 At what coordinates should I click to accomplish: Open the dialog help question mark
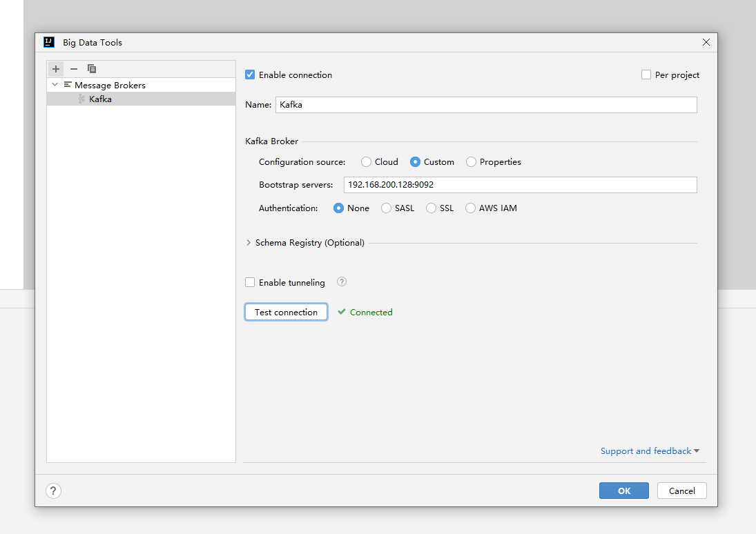point(54,491)
